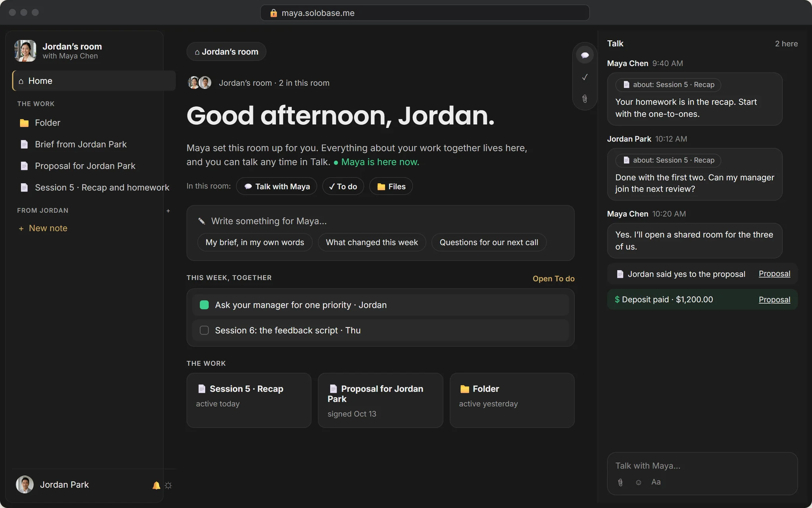
Task: Open the emoji picker in the Talk composer
Action: pyautogui.click(x=638, y=482)
